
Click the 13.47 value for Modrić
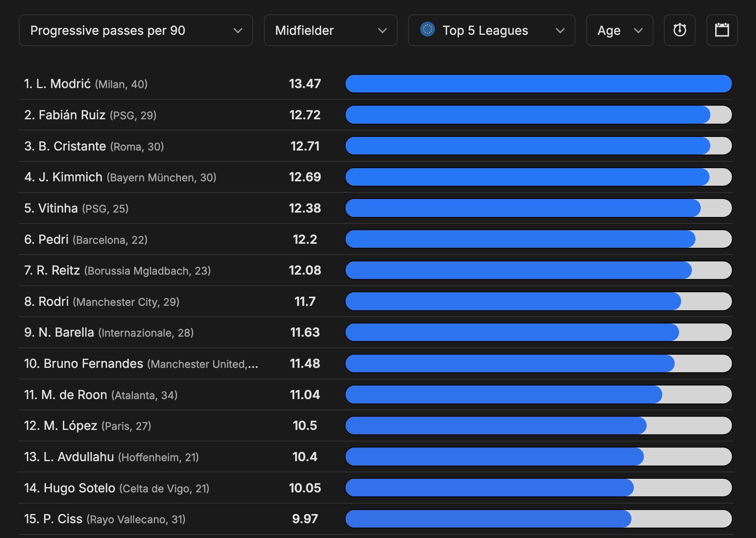point(305,84)
